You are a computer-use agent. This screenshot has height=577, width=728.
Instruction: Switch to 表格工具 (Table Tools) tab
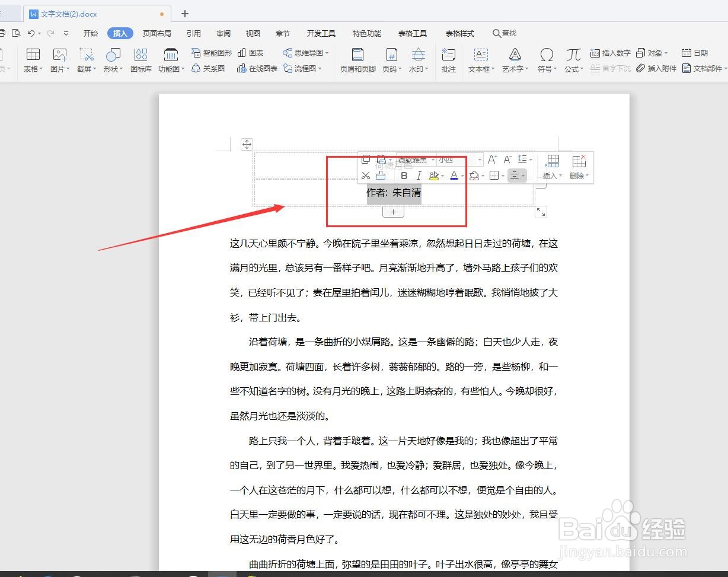(413, 33)
